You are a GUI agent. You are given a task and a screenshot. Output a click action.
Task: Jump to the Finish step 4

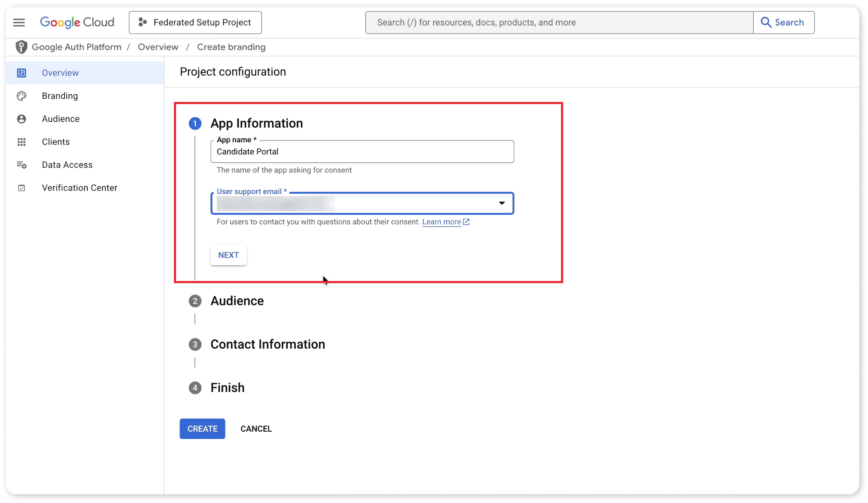(227, 388)
